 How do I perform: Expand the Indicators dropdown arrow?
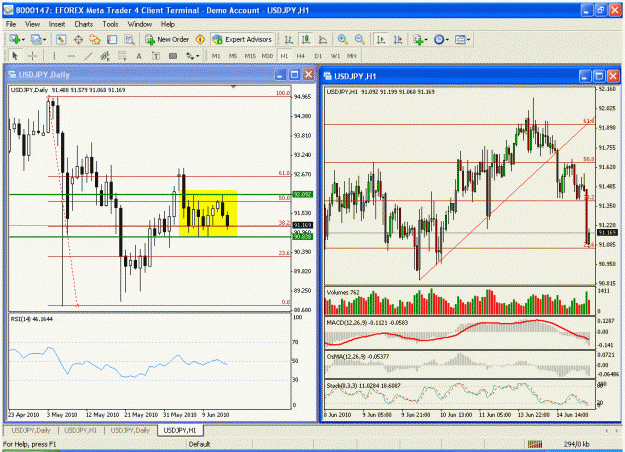coord(426,40)
